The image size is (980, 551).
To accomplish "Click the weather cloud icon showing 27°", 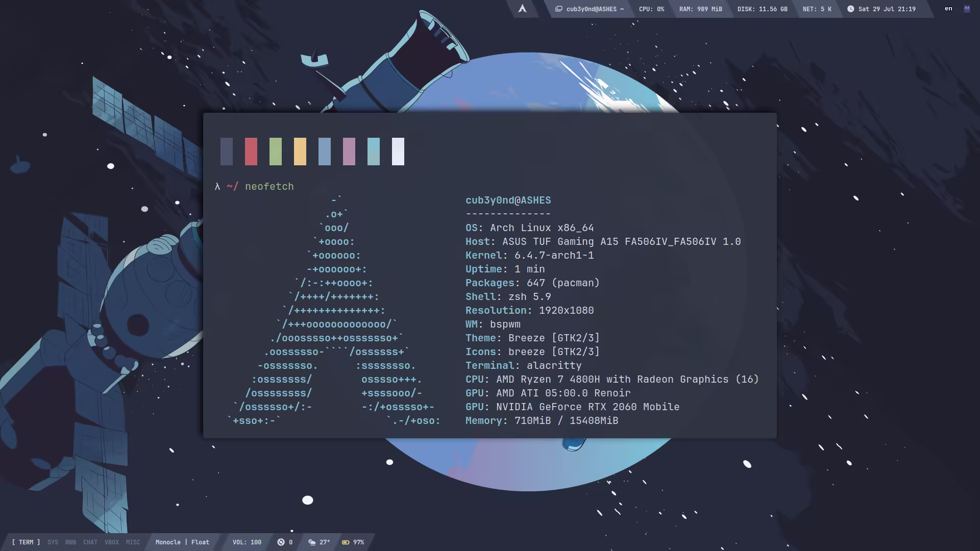I will pyautogui.click(x=312, y=542).
